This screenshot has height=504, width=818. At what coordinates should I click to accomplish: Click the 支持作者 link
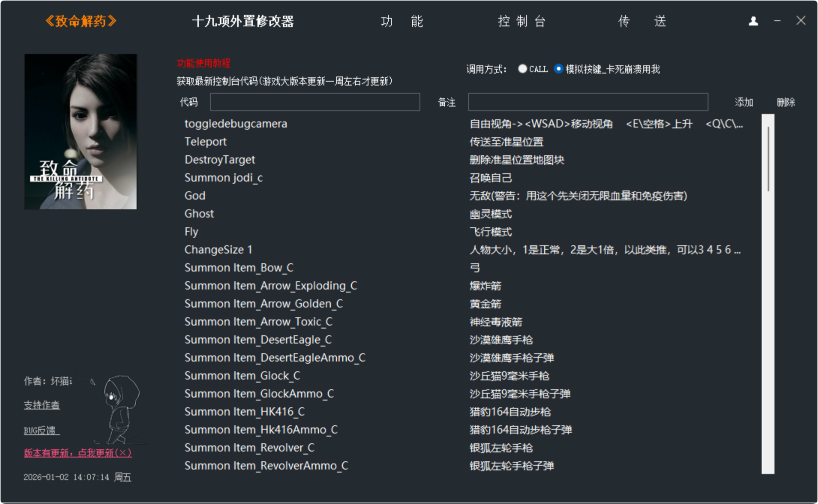click(x=42, y=405)
